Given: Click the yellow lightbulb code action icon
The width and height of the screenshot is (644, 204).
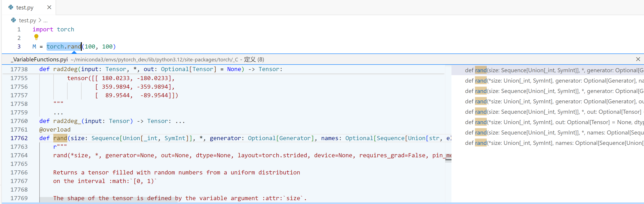Looking at the screenshot, I should pos(36,37).
